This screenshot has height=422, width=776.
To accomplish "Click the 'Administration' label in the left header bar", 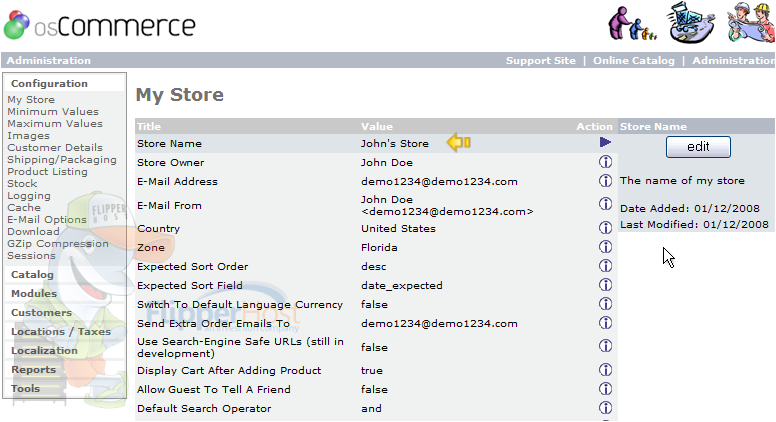I will point(48,60).
